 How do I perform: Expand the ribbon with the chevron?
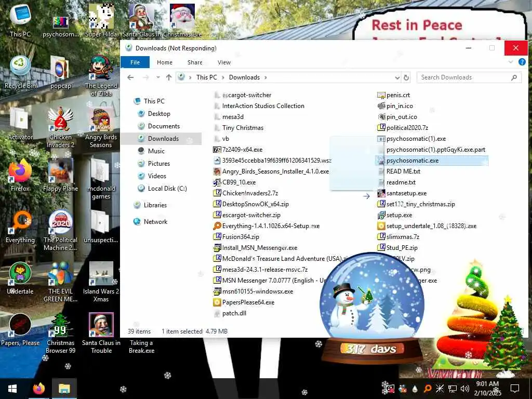click(x=511, y=62)
